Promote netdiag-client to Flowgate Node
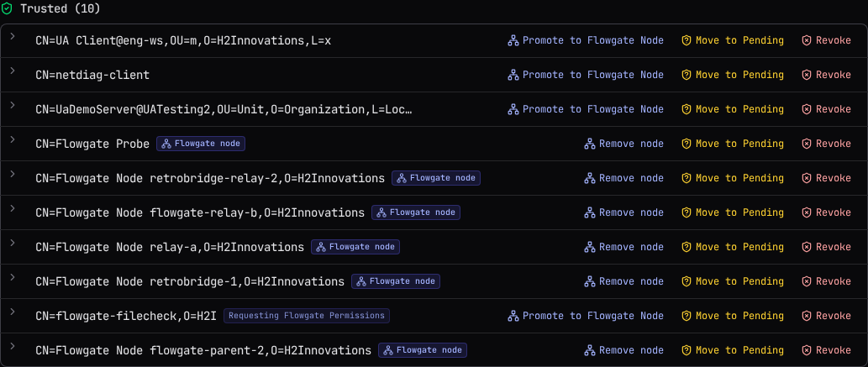The image size is (868, 367). click(x=586, y=75)
